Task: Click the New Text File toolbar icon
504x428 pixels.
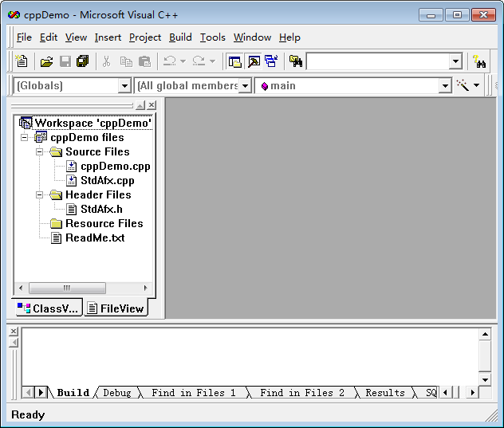Action: click(22, 61)
